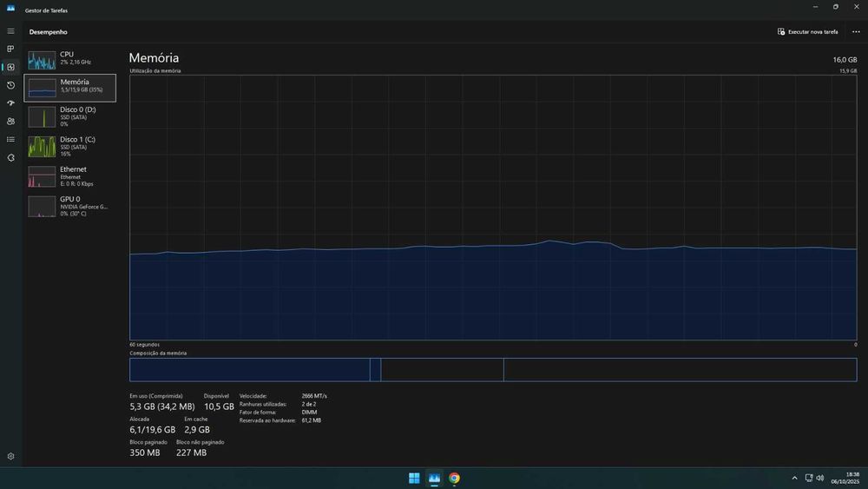Viewport: 868px width, 489px height.
Task: Click the '60 segundos' graph label
Action: (x=144, y=345)
